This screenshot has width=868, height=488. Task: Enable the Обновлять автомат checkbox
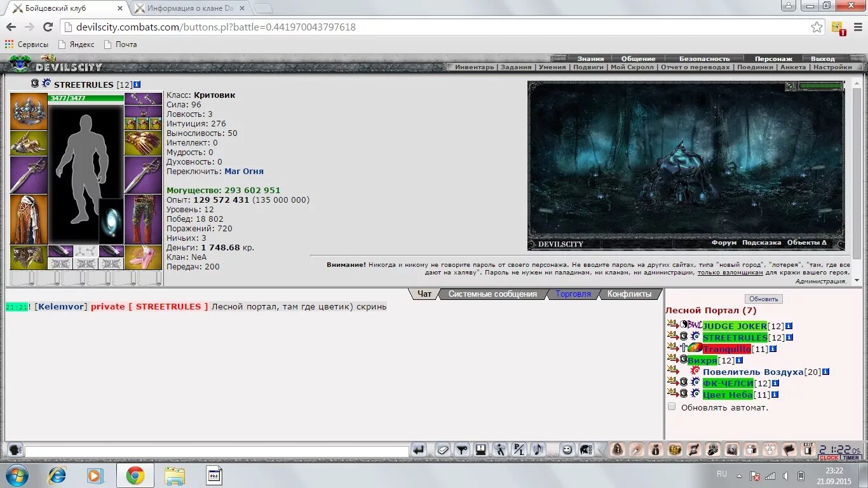(672, 406)
